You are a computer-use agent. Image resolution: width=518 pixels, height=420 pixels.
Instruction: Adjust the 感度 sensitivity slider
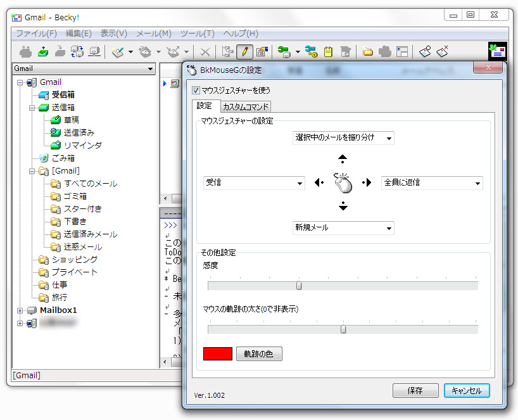tap(298, 286)
